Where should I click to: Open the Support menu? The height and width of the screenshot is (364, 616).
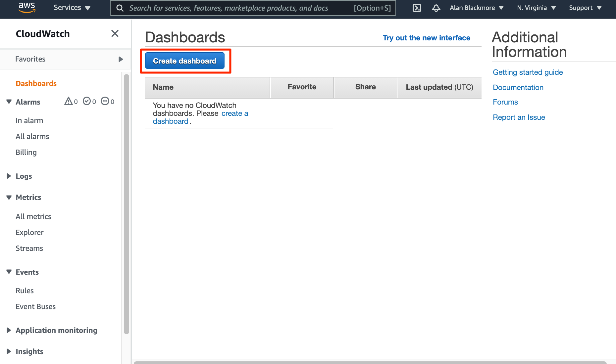585,8
